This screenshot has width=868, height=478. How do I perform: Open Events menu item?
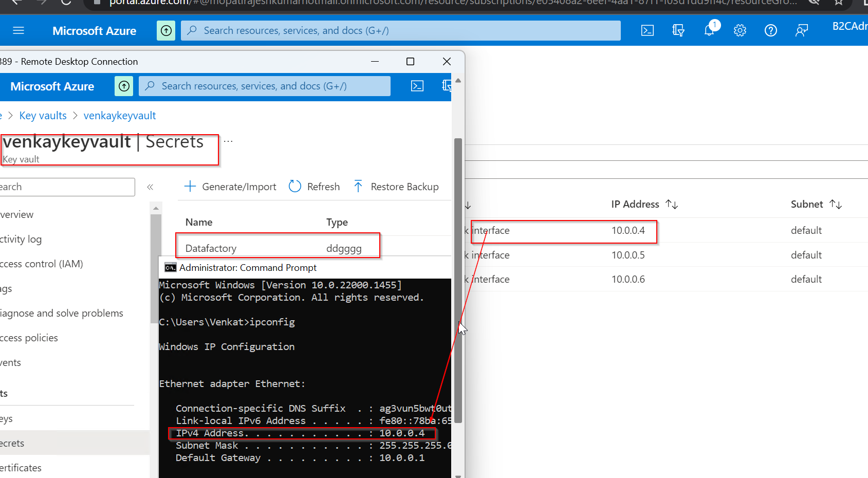11,362
